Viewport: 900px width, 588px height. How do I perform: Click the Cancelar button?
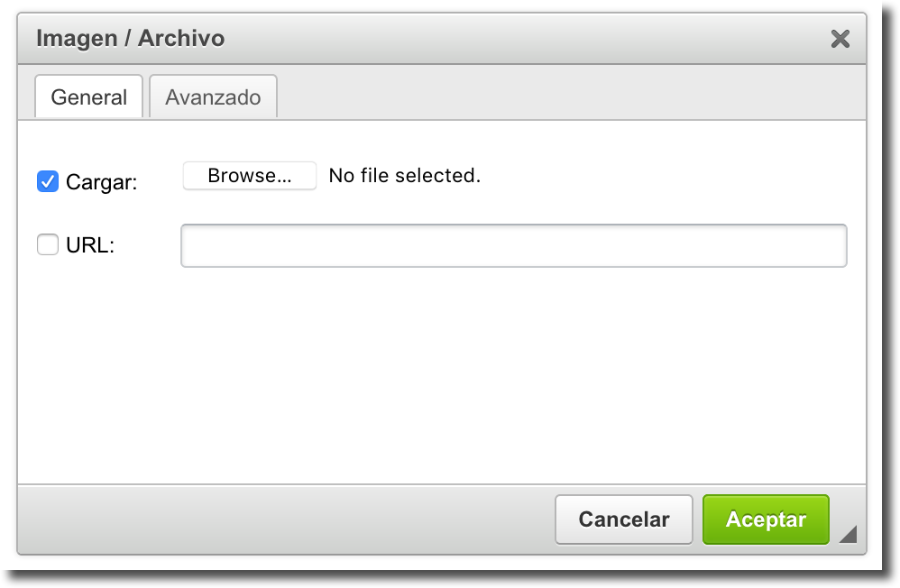[623, 519]
